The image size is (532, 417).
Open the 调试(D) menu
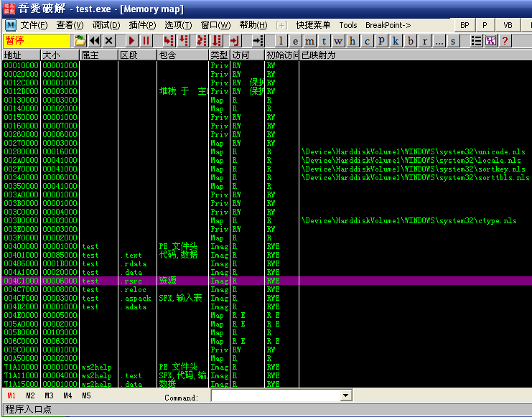[106, 25]
